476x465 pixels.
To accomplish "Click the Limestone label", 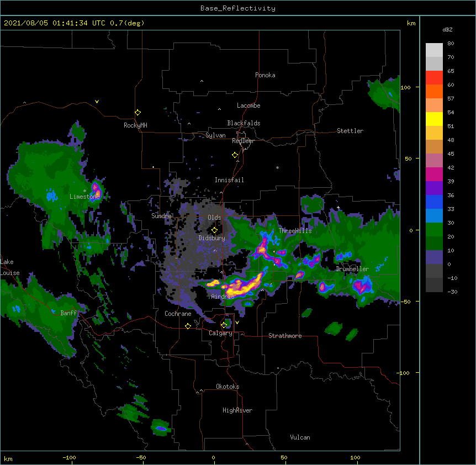I will pyautogui.click(x=84, y=197).
